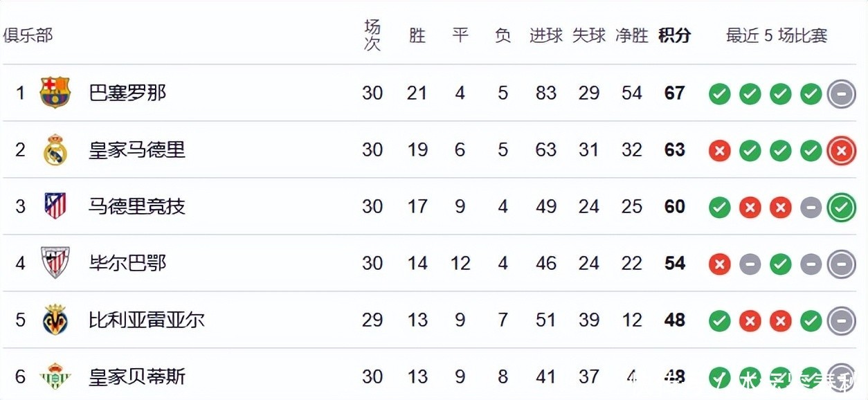Viewport: 868px width, 400px height.
Task: Click the 最近 5 场比赛 header
Action: point(777,35)
